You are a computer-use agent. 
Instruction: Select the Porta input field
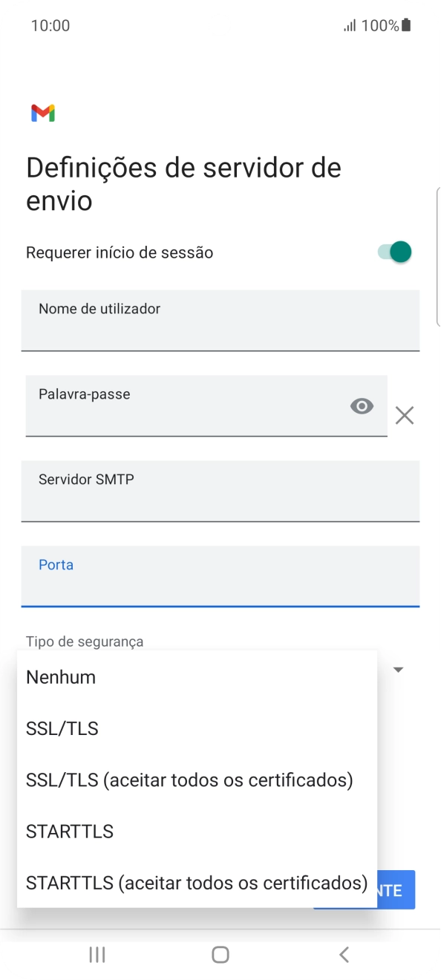[220, 576]
